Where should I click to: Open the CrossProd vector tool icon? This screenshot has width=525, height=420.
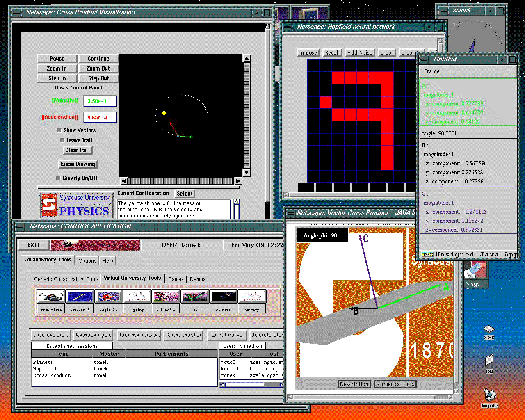point(80,297)
